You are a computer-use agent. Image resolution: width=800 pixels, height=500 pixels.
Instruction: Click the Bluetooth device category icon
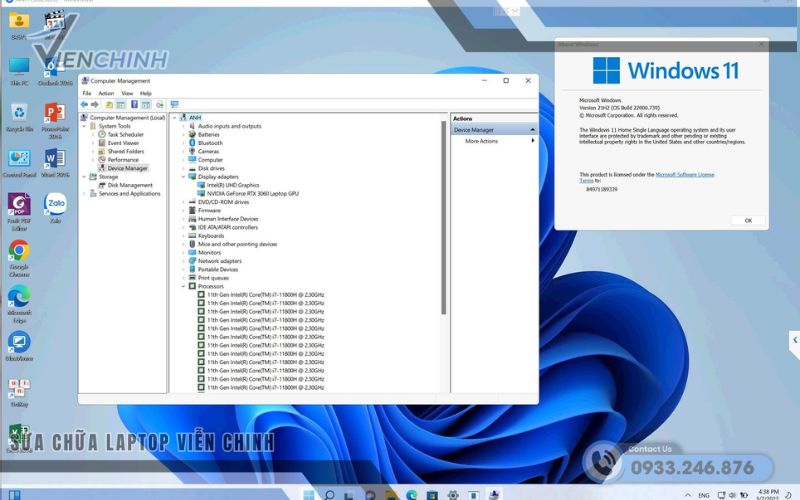click(x=192, y=143)
